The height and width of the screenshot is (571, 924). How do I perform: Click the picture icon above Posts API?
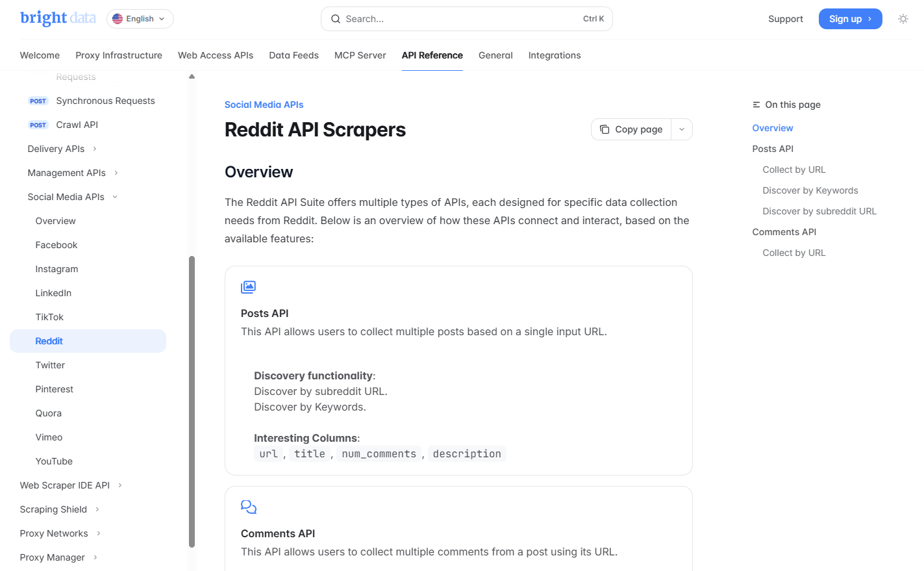tap(248, 286)
